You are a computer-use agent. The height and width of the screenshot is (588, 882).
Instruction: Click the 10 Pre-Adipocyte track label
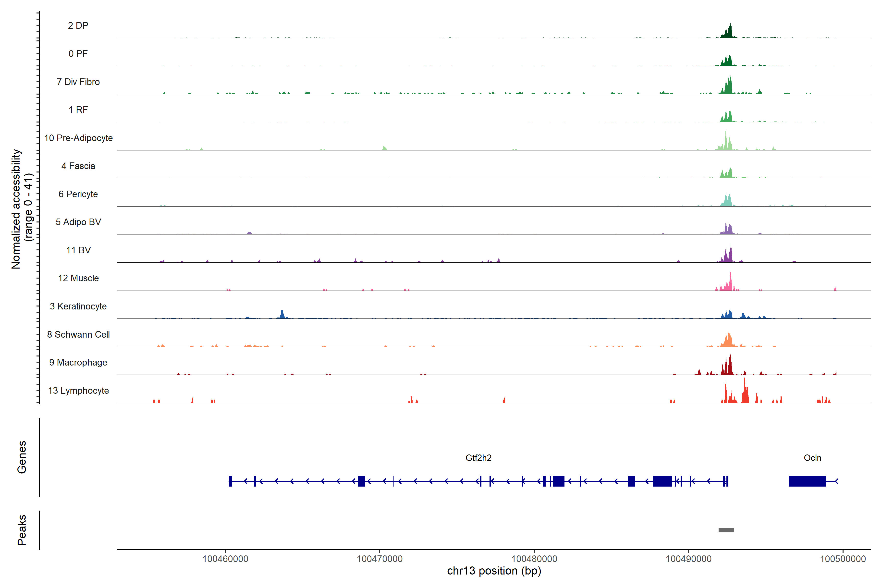[78, 138]
